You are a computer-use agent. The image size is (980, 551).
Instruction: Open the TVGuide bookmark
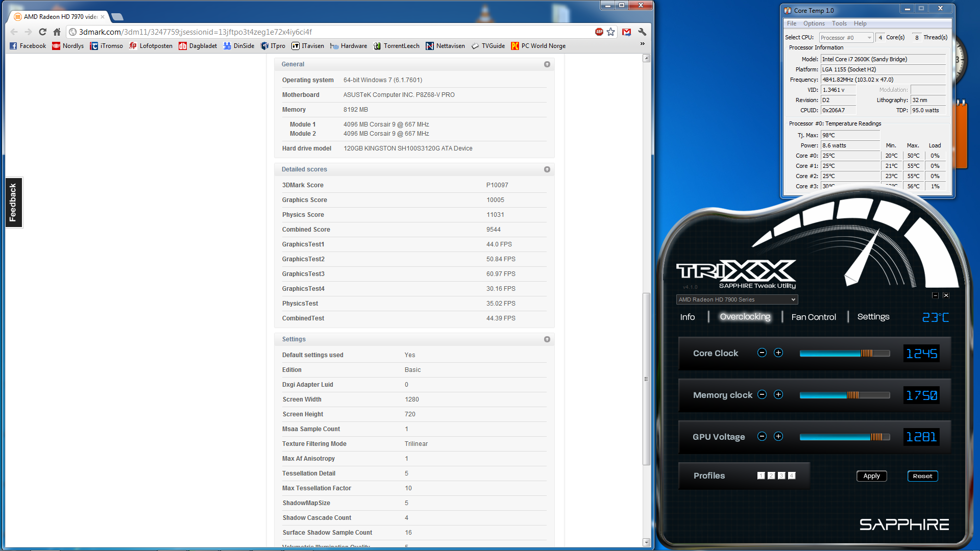pyautogui.click(x=488, y=46)
